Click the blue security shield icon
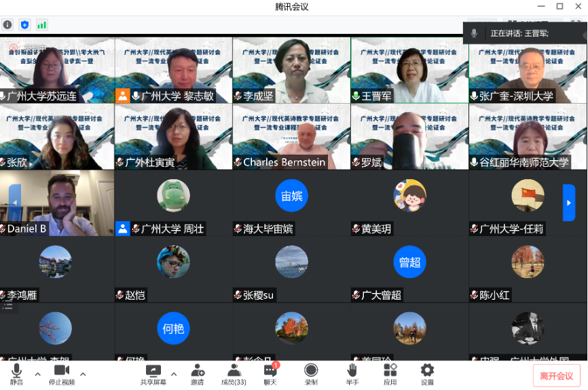 point(24,24)
